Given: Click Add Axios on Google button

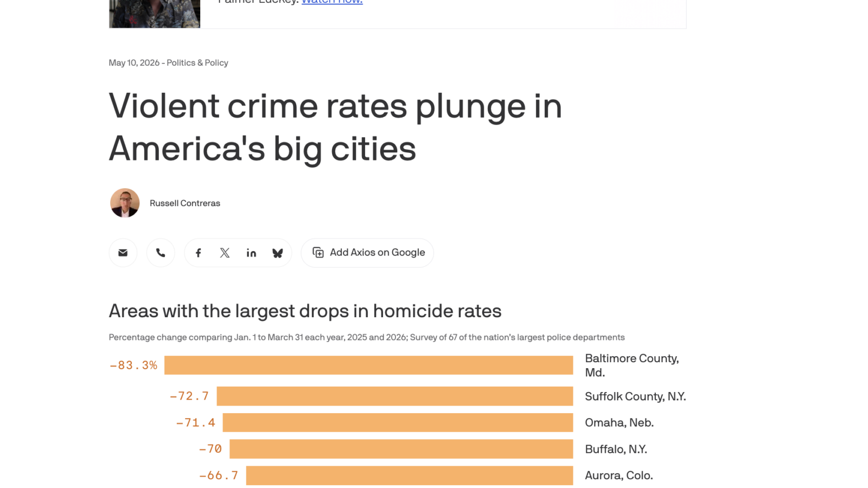Looking at the screenshot, I should coord(367,253).
